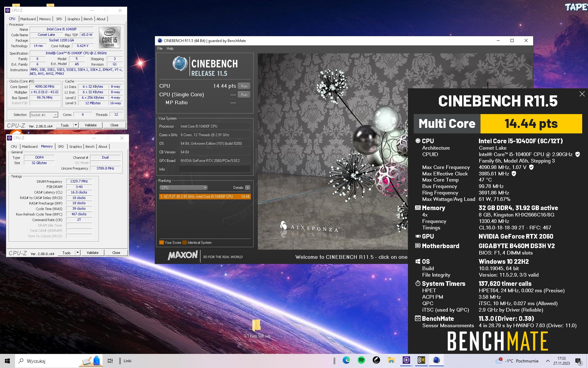The width and height of the screenshot is (588, 368).
Task: Switch to Mainboard tab in top CPU-Z window
Action: coord(28,19)
